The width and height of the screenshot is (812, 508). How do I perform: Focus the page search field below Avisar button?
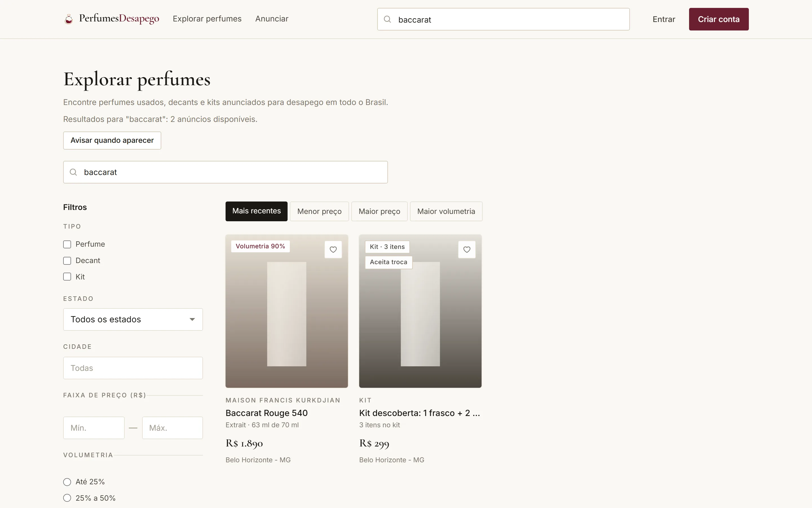click(x=226, y=172)
